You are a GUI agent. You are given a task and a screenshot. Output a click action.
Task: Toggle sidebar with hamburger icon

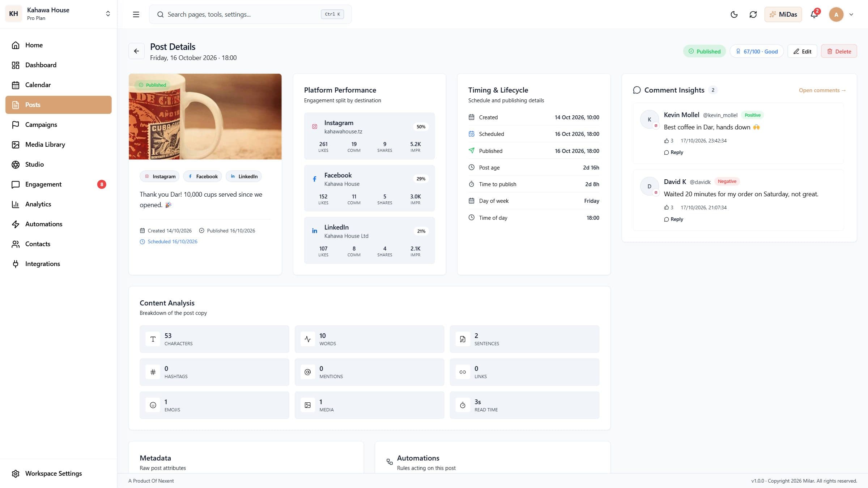[x=136, y=14]
